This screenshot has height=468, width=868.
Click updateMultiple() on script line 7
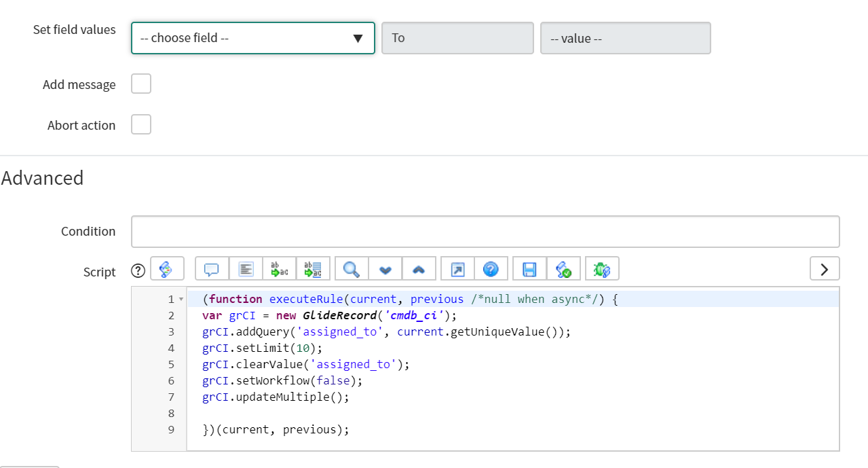coord(289,397)
